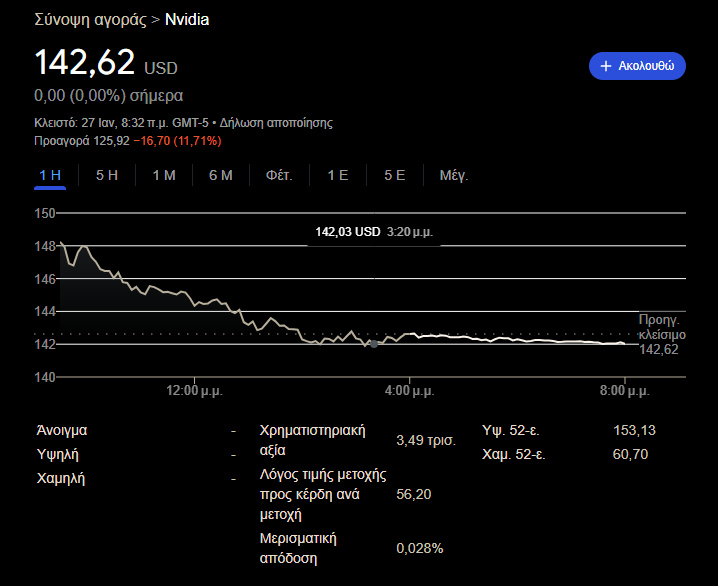Click the 142,62 current price value
This screenshot has height=586, width=718.
[84, 62]
